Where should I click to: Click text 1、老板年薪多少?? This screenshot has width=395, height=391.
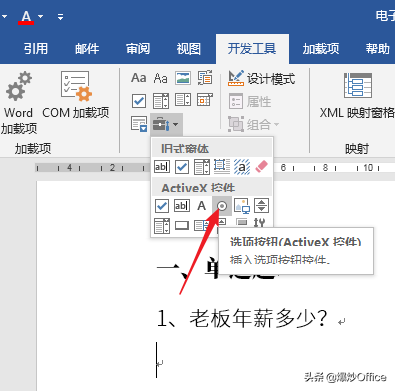[242, 318]
